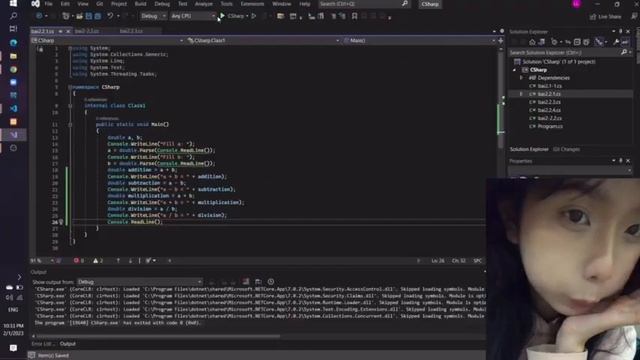The height and width of the screenshot is (360, 640).
Task: Select bai2.1-1.cs in Solution Explorer
Action: (549, 86)
